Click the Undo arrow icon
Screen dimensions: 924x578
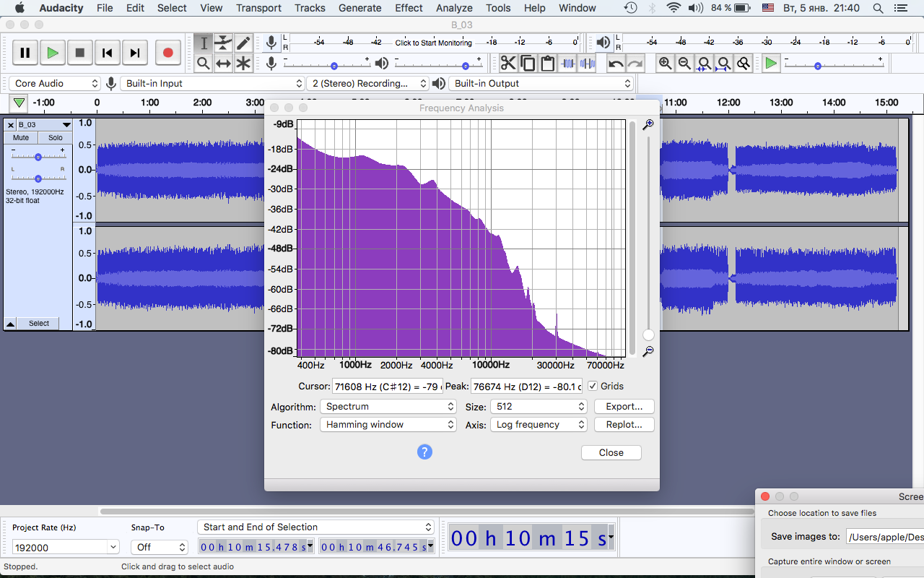click(616, 64)
